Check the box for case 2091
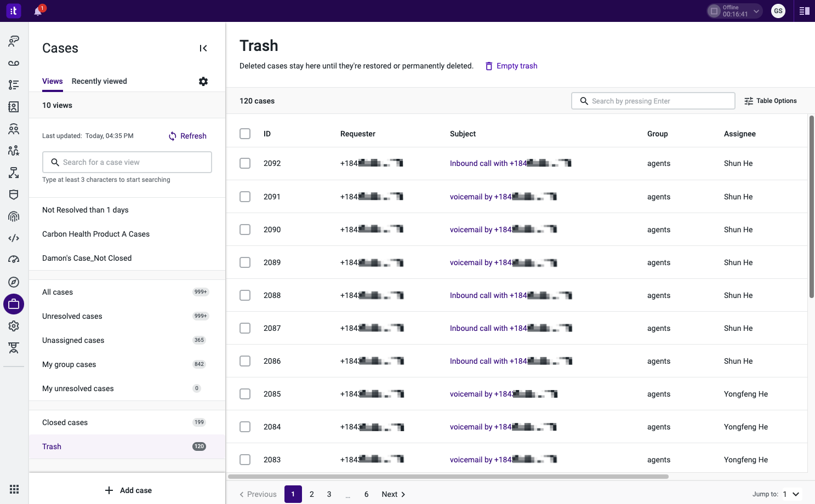Viewport: 815px width, 504px height. [x=245, y=197]
